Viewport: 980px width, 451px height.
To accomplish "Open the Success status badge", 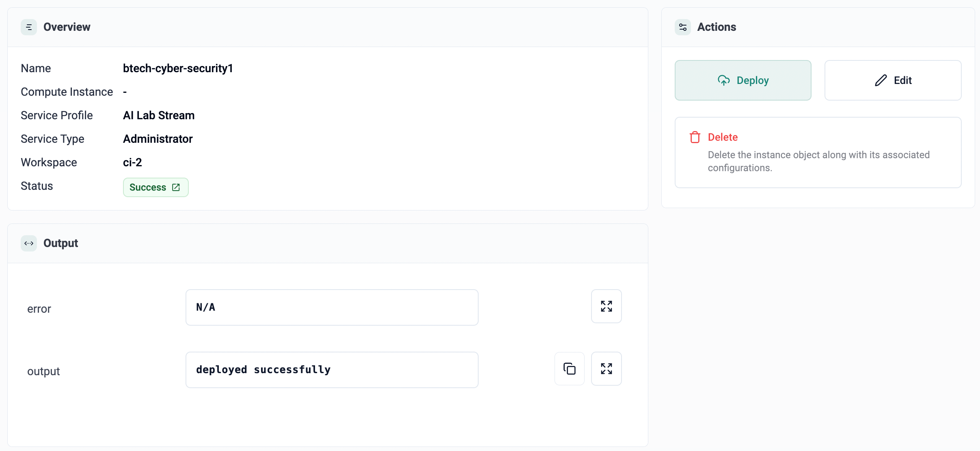I will [x=148, y=187].
